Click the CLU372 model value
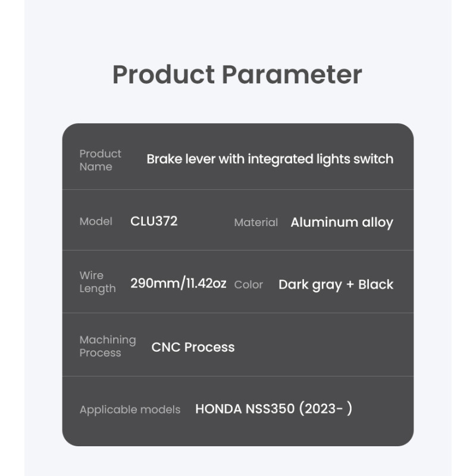Viewport: 476px width, 476px height. pos(154,221)
